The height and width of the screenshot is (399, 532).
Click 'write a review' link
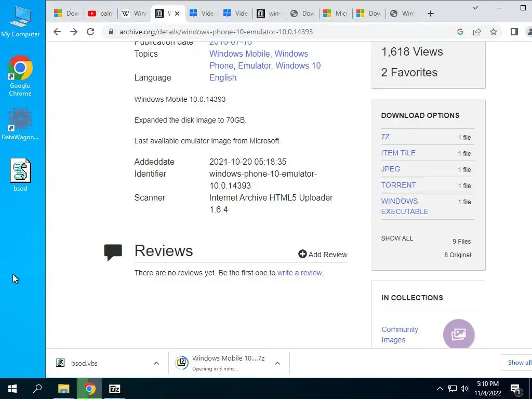300,273
